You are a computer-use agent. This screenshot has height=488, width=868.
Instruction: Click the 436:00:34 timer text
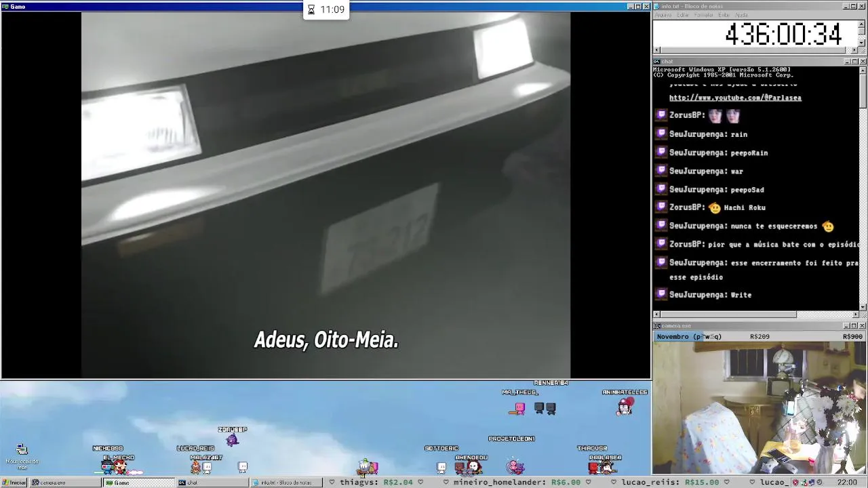(x=783, y=35)
